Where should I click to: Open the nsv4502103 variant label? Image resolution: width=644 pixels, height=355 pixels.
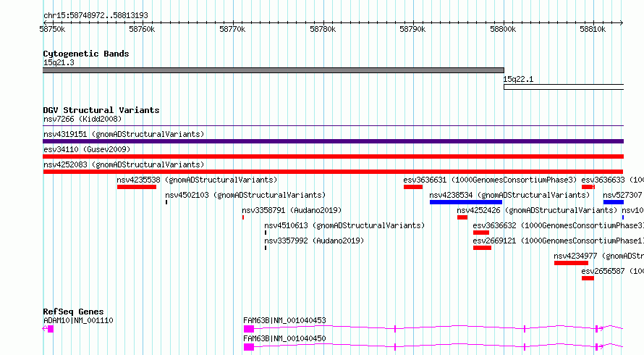point(245,195)
